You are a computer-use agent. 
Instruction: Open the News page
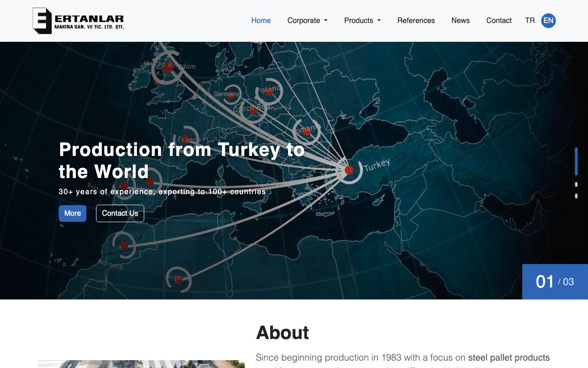(x=460, y=21)
